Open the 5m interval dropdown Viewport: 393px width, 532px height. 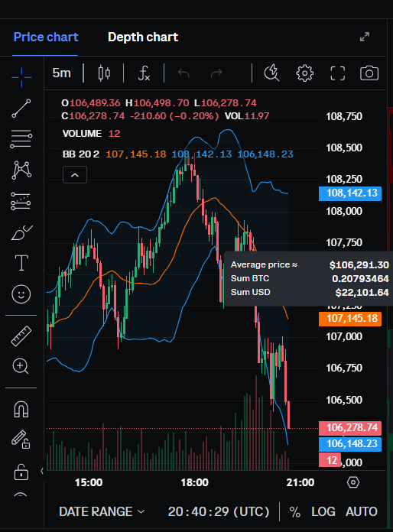(61, 73)
